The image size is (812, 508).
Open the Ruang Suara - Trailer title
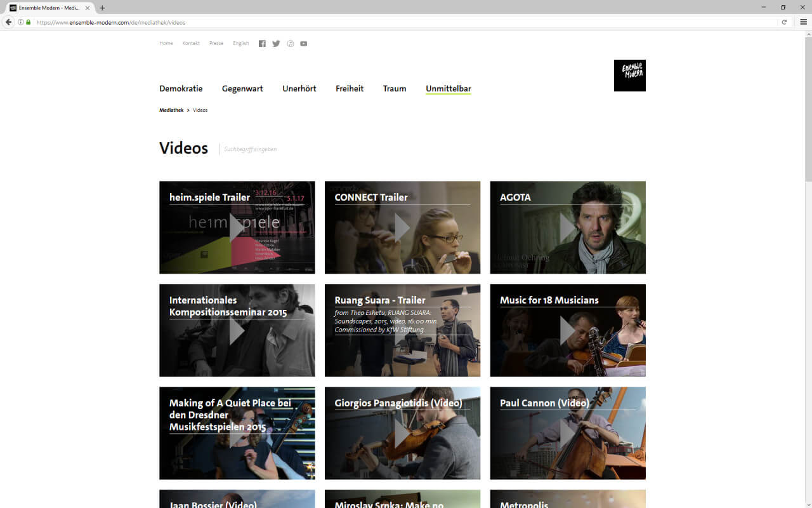[x=380, y=300]
